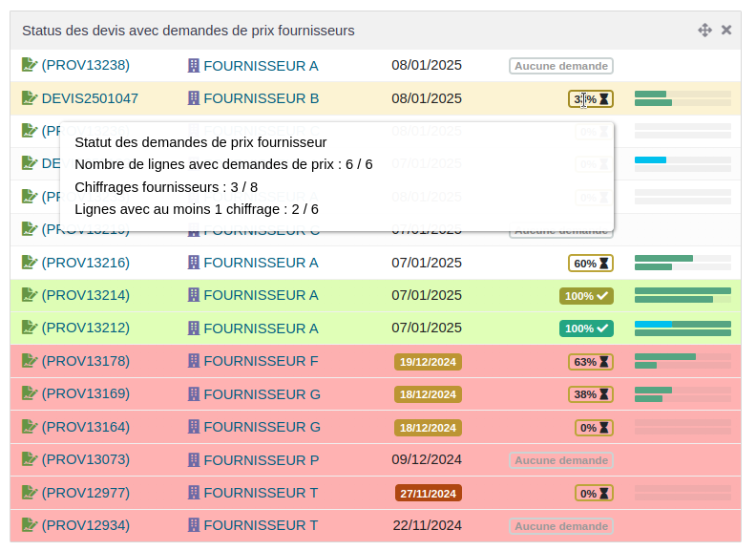This screenshot has width=756, height=551.
Task: Click the 'Aucune demande' badge for PROV13238
Action: [560, 66]
